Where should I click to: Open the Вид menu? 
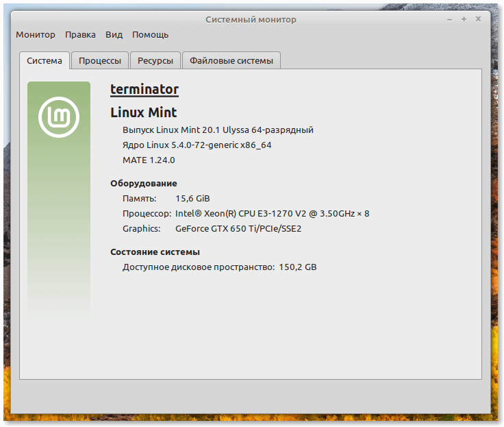(x=114, y=34)
